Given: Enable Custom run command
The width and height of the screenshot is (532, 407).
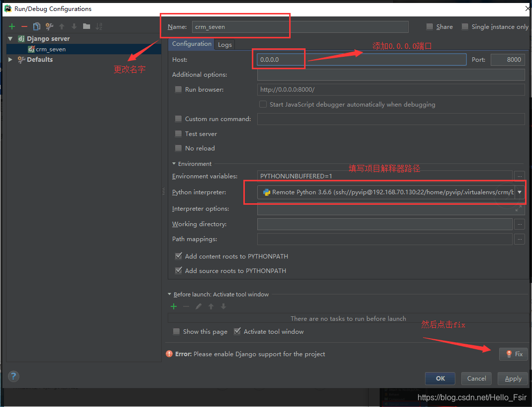Looking at the screenshot, I should tap(178, 119).
